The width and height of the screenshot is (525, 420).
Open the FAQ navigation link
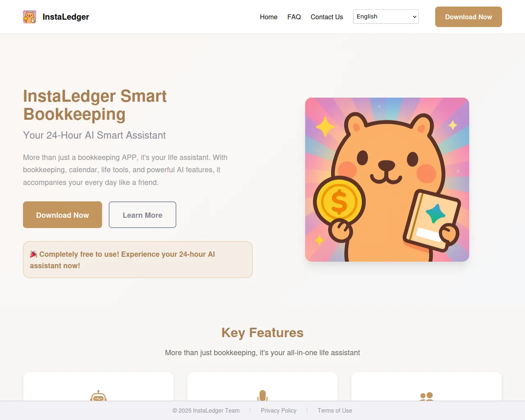pyautogui.click(x=294, y=17)
